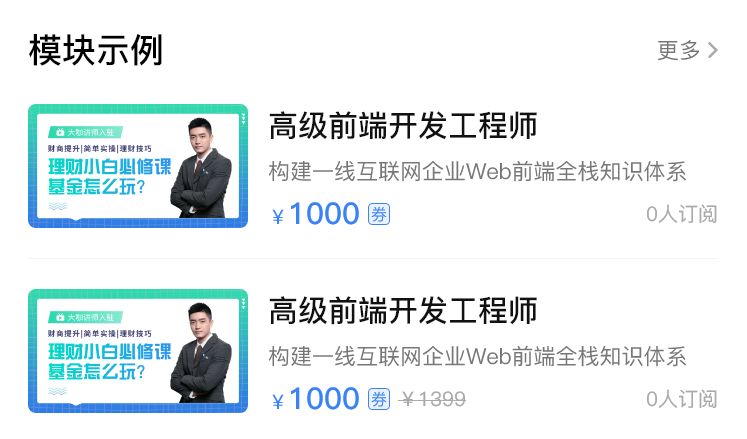Image resolution: width=747 pixels, height=439 pixels.
Task: Click the first 高级前端开发工程师 course title
Action: point(403,126)
